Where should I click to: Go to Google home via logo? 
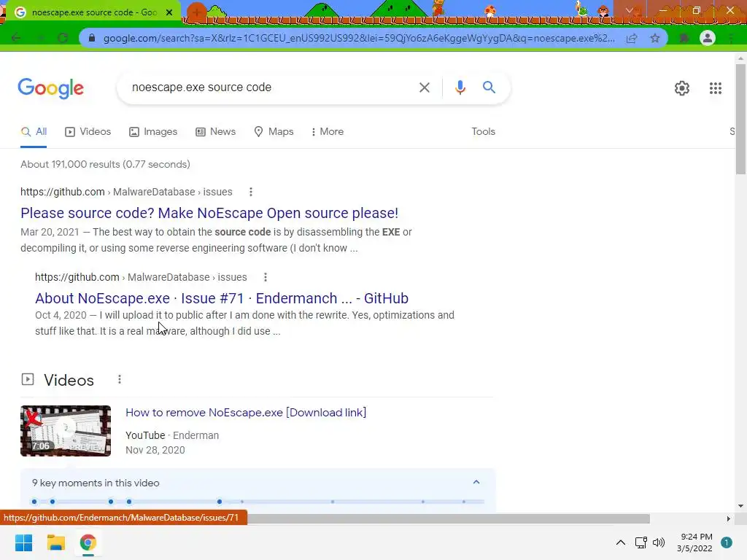point(51,88)
